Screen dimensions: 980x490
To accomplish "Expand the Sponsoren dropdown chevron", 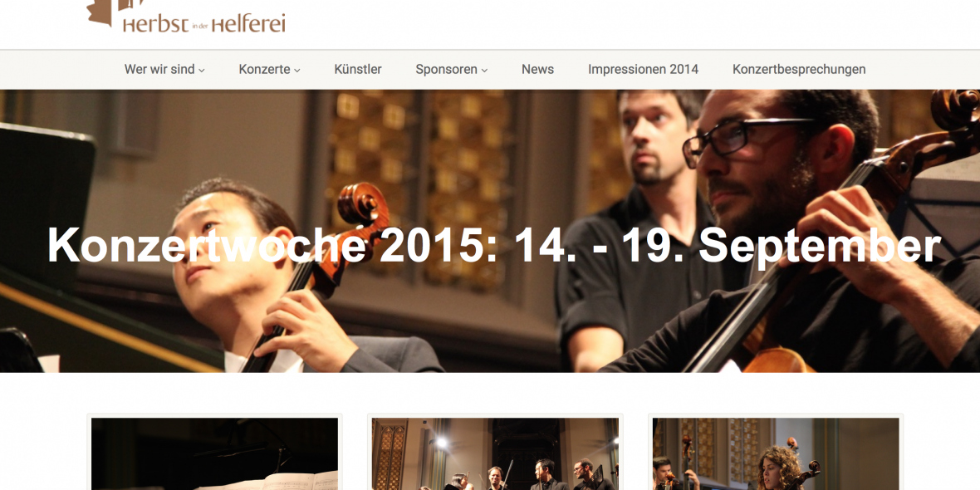I will coord(484,71).
